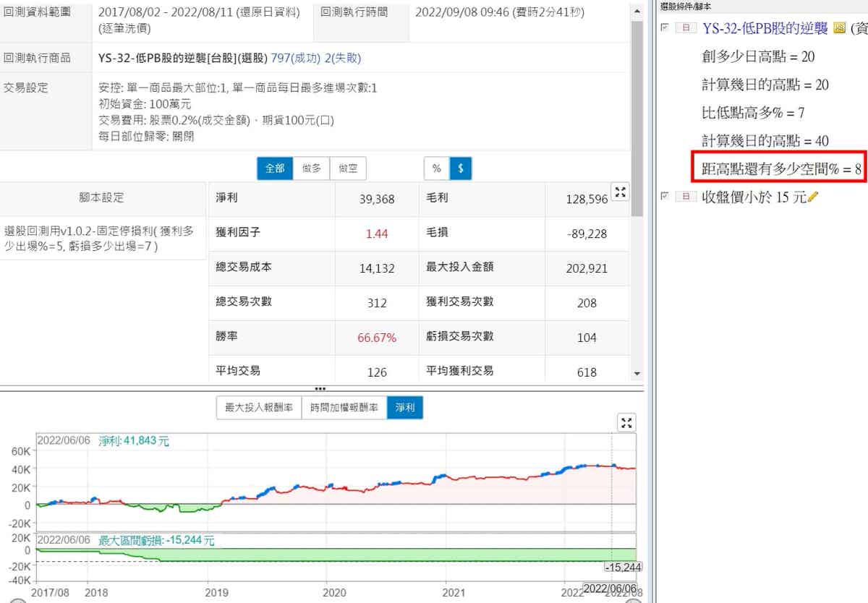Switch values display to dollar ($)
Viewport: 868px width, 603px height.
click(x=461, y=168)
